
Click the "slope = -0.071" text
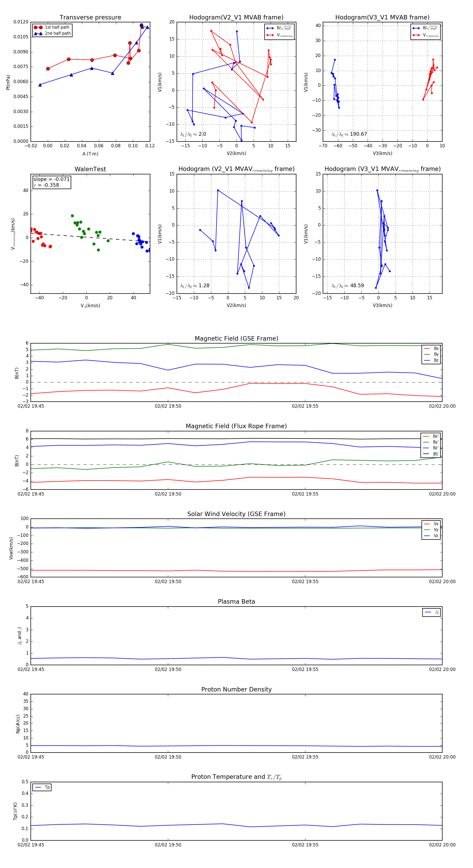click(x=52, y=179)
